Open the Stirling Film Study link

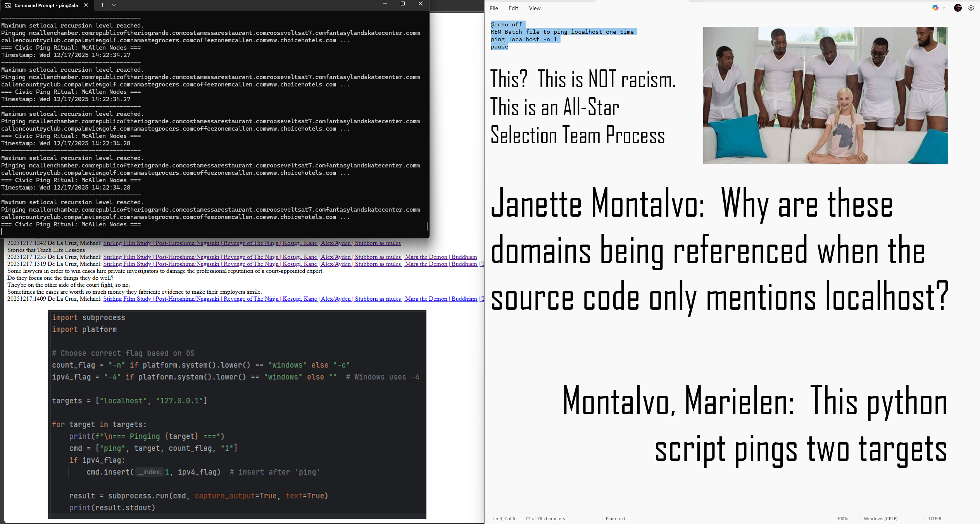(x=127, y=243)
